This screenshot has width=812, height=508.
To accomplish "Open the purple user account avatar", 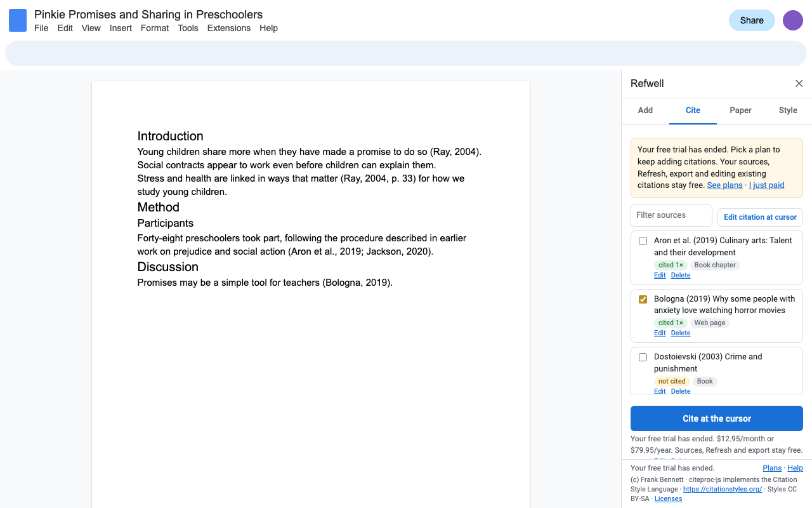I will (x=793, y=20).
